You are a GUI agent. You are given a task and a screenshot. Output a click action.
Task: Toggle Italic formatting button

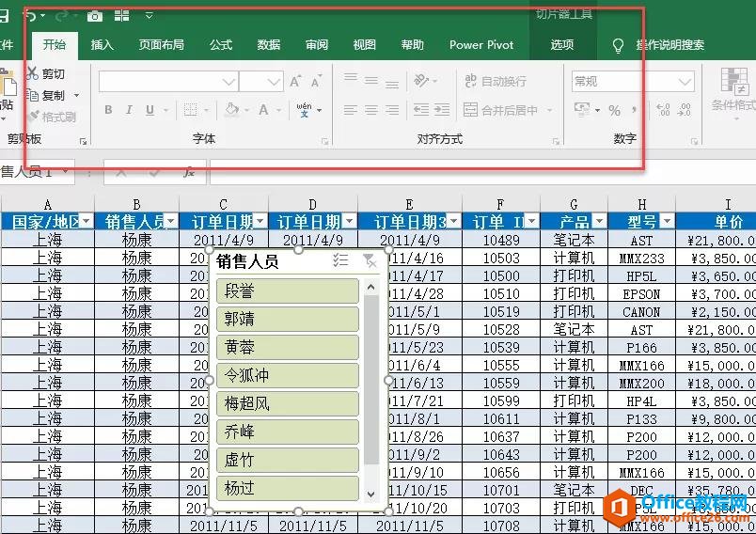[130, 111]
